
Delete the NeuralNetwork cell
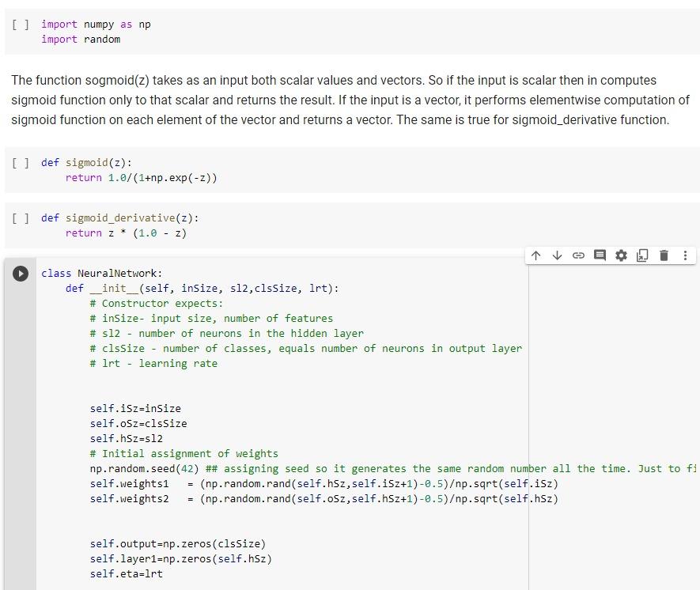(664, 255)
